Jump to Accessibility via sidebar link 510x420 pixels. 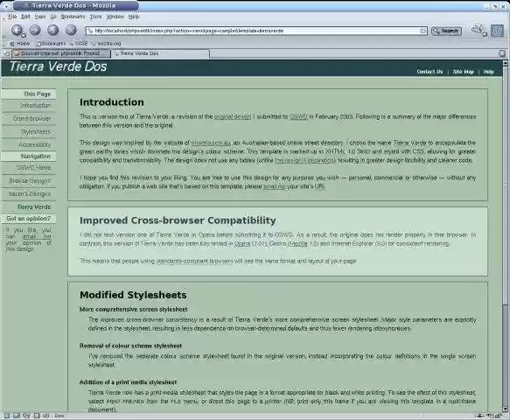pyautogui.click(x=35, y=144)
